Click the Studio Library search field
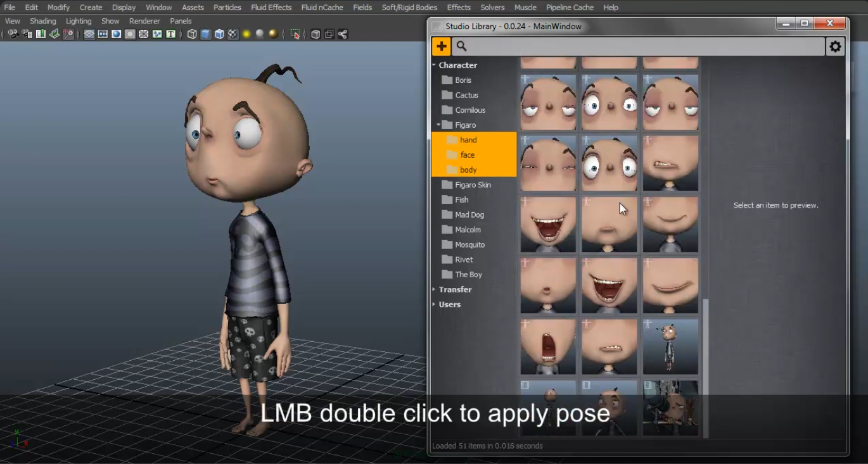Viewport: 868px width, 464px height. 639,46
